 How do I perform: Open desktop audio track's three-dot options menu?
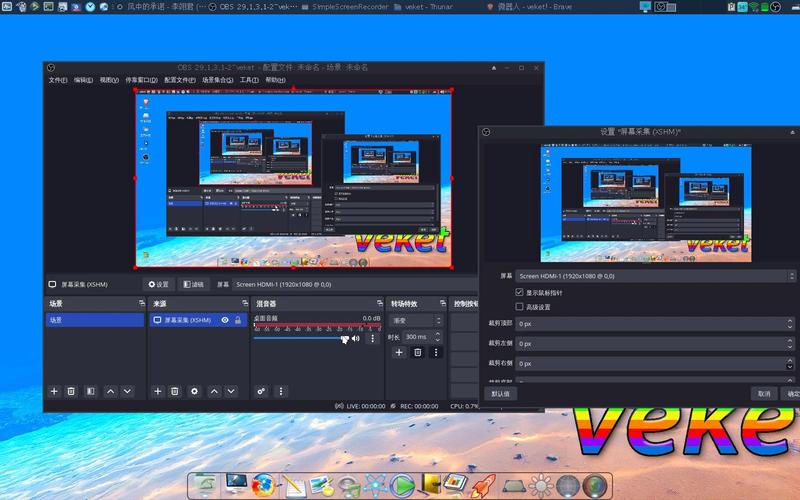point(372,338)
